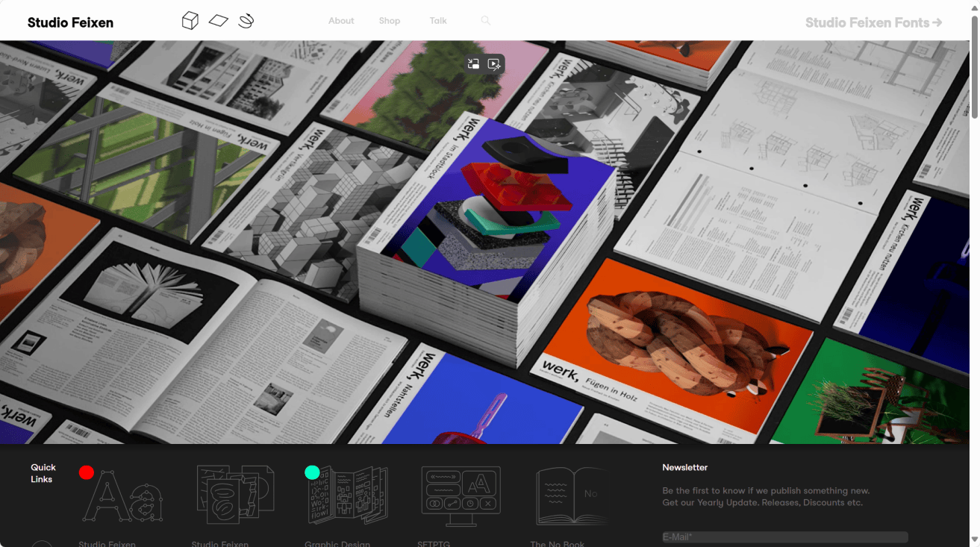
Task: Open the Graphic Design text link
Action: [337, 543]
